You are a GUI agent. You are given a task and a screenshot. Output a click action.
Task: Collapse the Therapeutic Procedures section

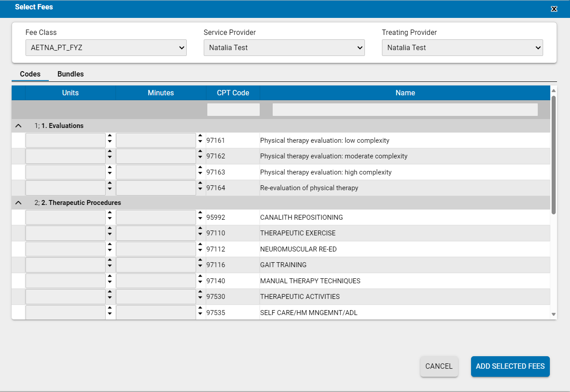click(18, 202)
